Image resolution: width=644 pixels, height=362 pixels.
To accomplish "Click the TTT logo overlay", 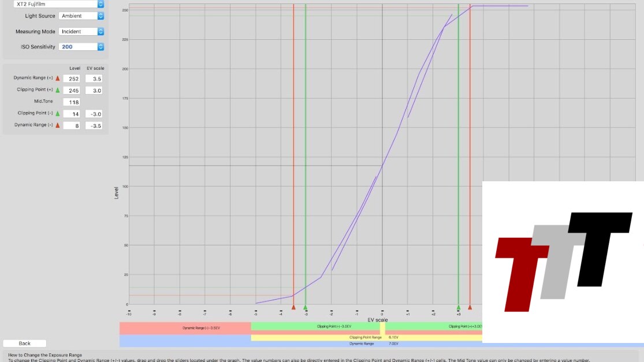I will pos(563,262).
